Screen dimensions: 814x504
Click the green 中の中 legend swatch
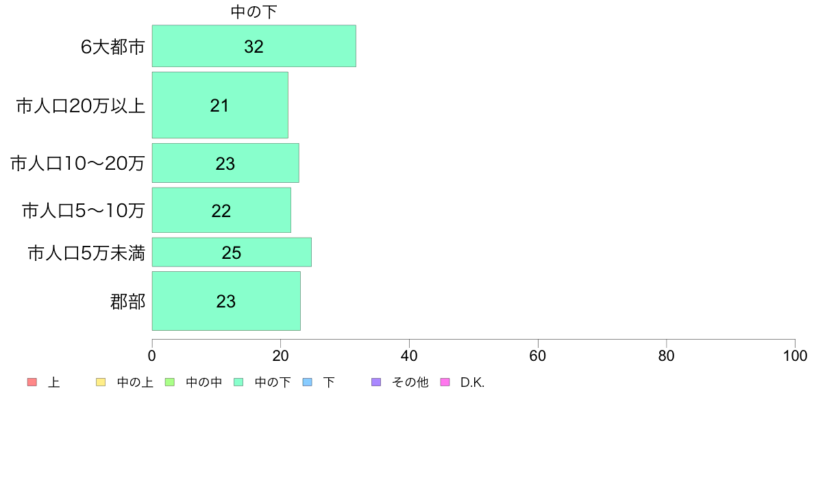pyautogui.click(x=170, y=383)
